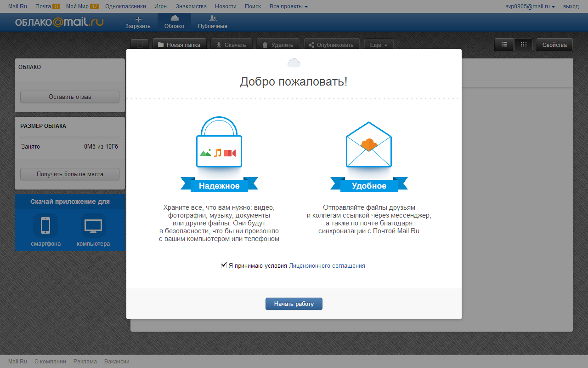Viewport: 588px width, 368px height.
Task: Click the cloud icon atop welcome dialog
Action: (x=294, y=63)
